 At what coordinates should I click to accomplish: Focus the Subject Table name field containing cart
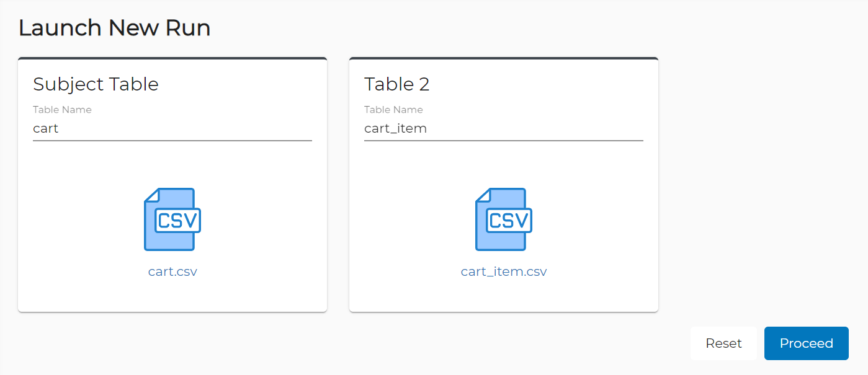click(172, 129)
